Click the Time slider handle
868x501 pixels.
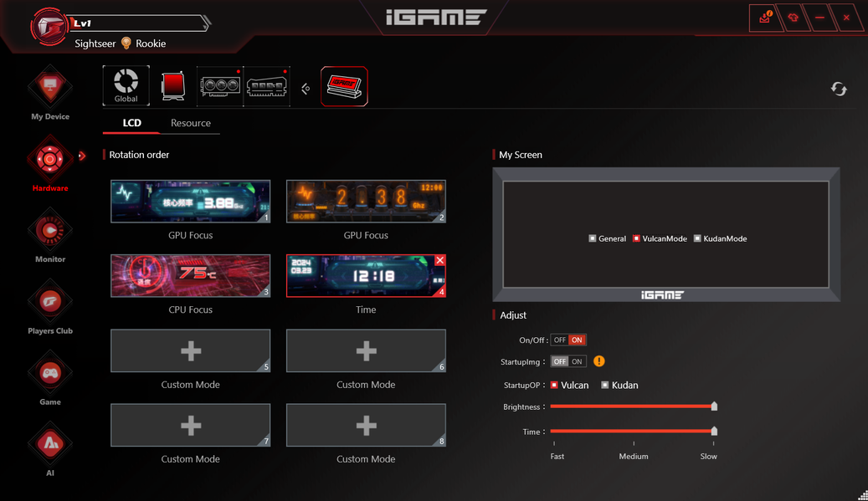[x=714, y=431]
